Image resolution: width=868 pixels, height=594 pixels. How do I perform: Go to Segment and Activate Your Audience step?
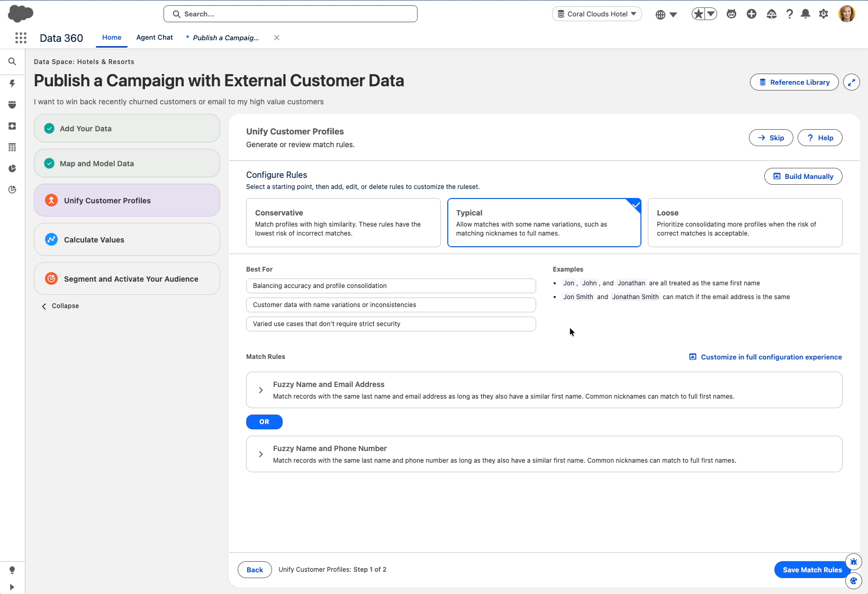coord(127,278)
